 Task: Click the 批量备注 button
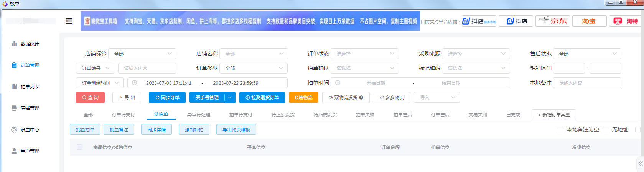point(119,130)
